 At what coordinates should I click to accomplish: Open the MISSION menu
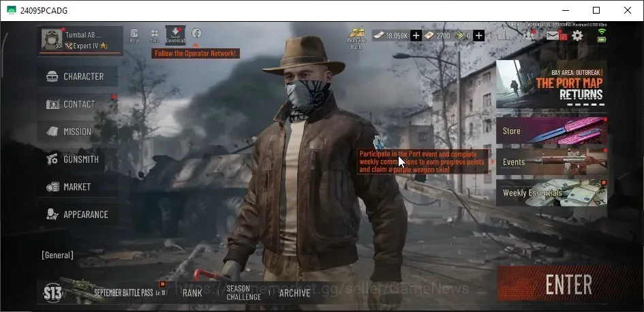coord(77,131)
